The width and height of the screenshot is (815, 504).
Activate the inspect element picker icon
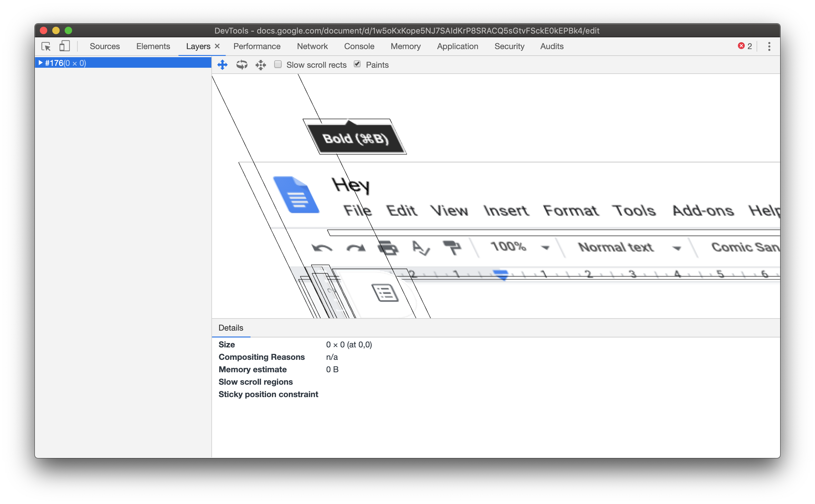46,46
